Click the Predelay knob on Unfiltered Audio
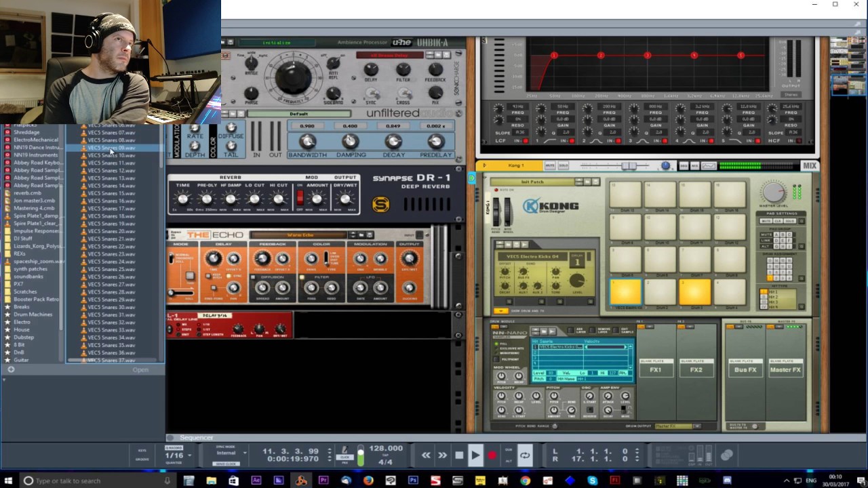Image resolution: width=868 pixels, height=488 pixels. (435, 141)
